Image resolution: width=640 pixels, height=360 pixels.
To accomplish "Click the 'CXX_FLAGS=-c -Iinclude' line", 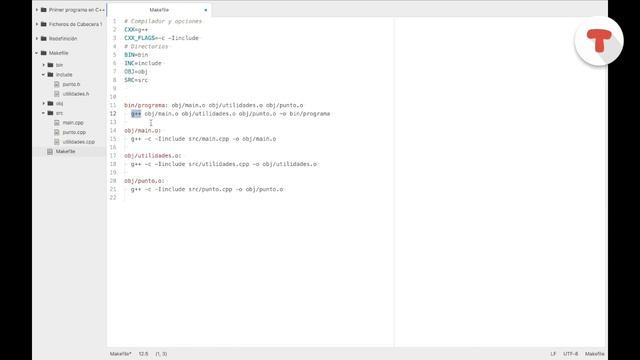I will click(162, 38).
